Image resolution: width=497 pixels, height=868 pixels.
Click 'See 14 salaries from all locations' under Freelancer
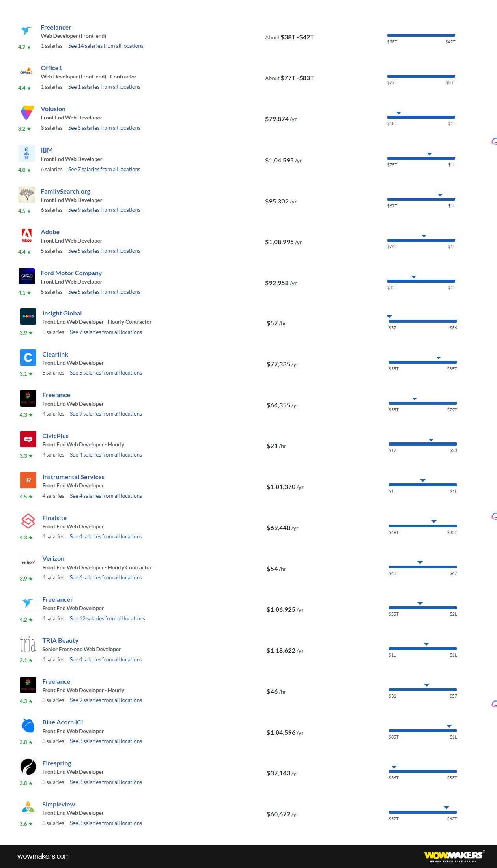pyautogui.click(x=106, y=46)
